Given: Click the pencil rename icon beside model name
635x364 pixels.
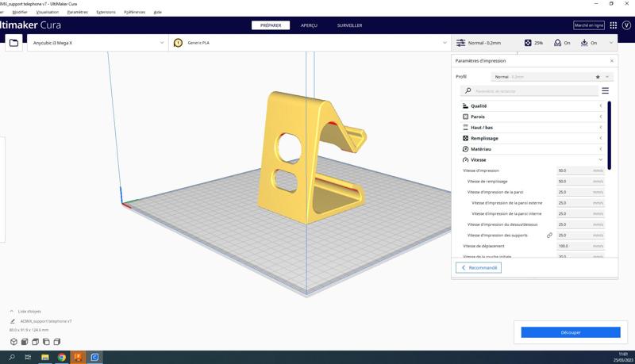Looking at the screenshot, I should [x=13, y=321].
